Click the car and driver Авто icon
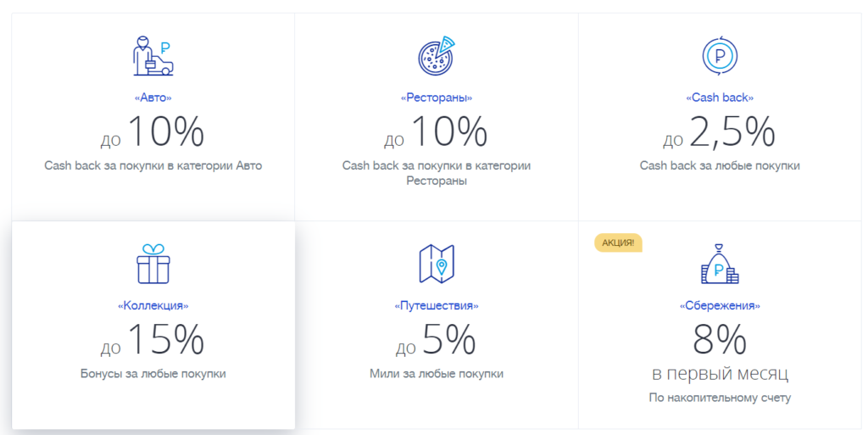 click(153, 57)
